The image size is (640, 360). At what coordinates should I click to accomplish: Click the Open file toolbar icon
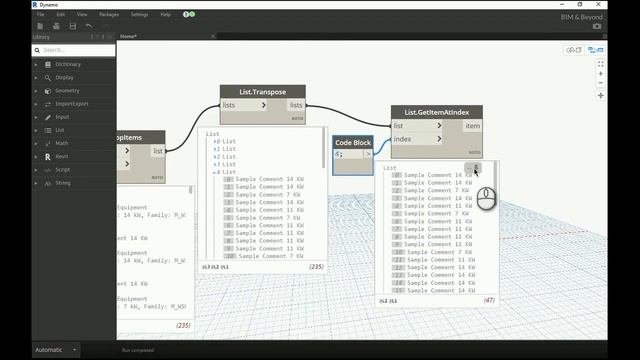(x=56, y=26)
